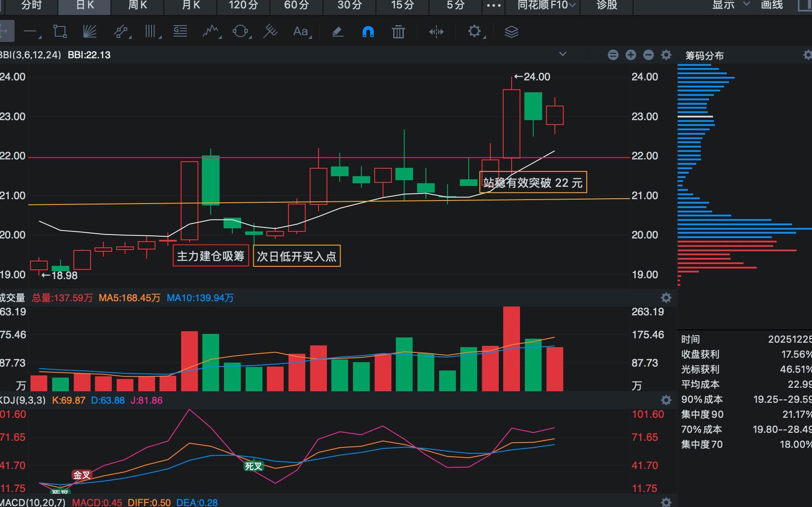Click the equal-sign icon in BBI header
The width and height of the screenshot is (812, 507).
tap(613, 55)
